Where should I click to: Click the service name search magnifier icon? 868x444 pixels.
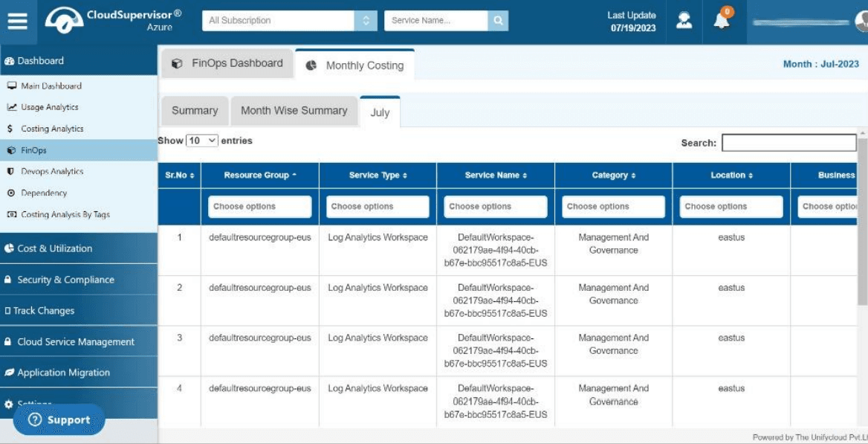(x=498, y=21)
